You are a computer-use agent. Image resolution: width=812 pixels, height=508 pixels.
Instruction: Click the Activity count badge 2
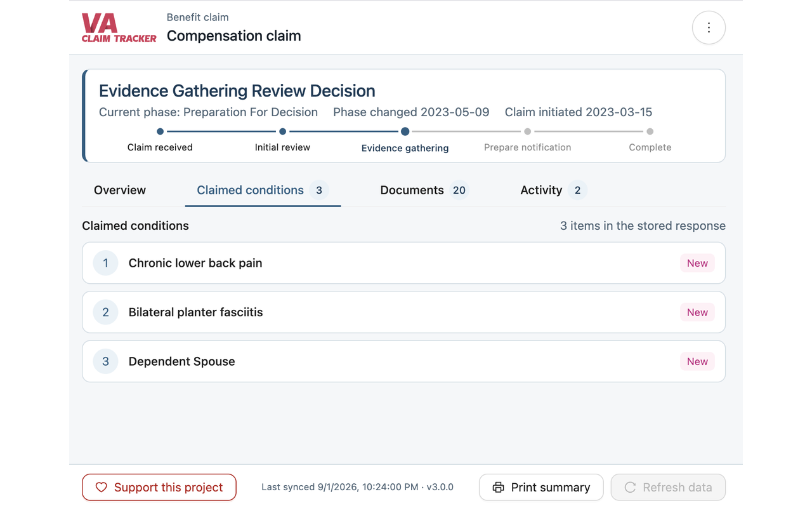coord(577,190)
